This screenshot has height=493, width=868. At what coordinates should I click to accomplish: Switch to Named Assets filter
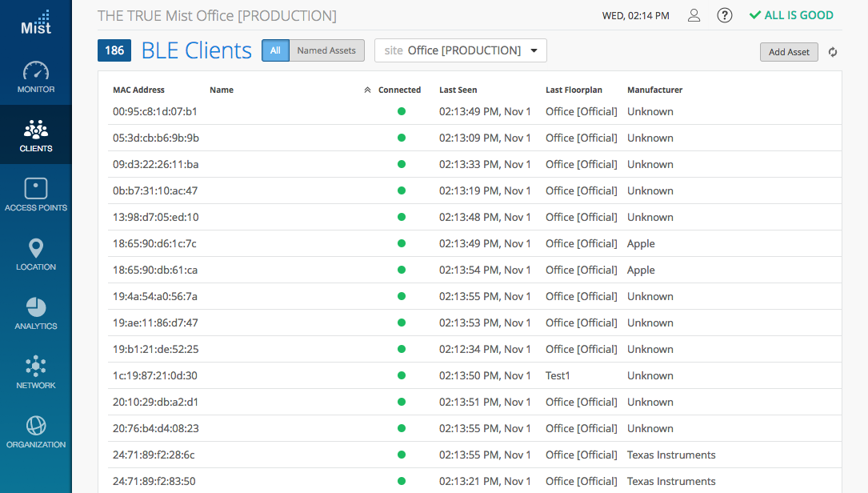coord(326,50)
